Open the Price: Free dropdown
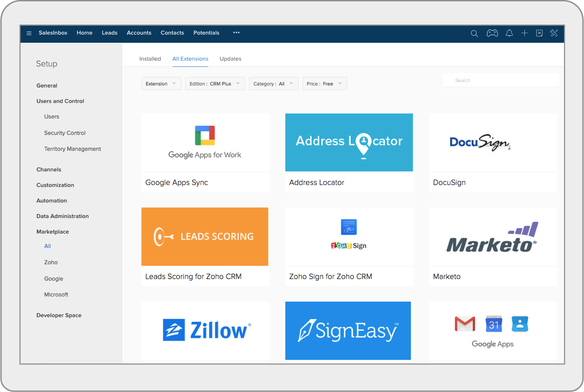Screen dimensions: 584x392 [324, 84]
